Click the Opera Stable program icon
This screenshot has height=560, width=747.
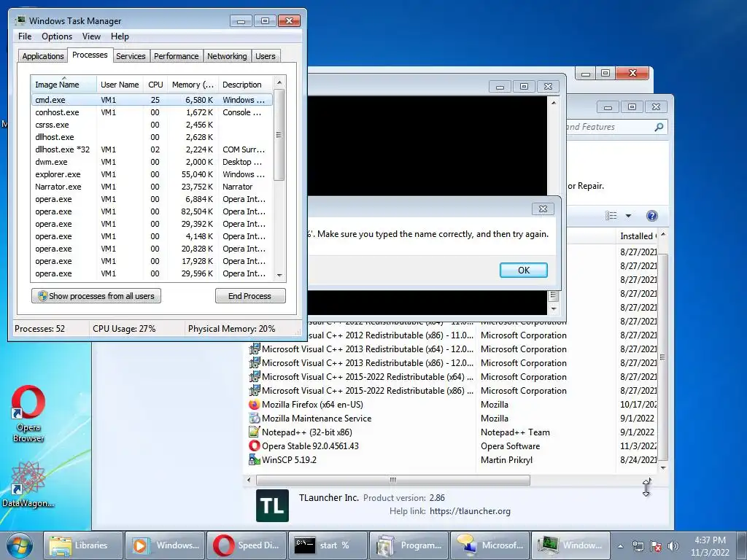tap(254, 446)
